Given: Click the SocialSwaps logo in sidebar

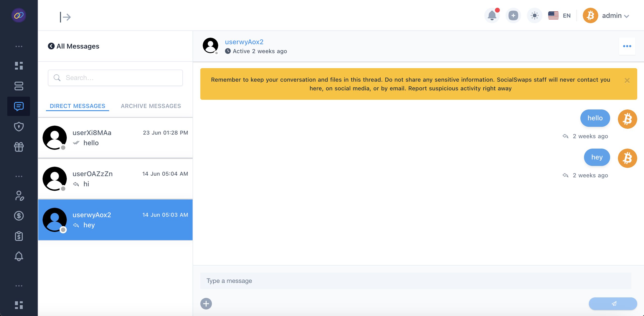Looking at the screenshot, I should pyautogui.click(x=19, y=15).
